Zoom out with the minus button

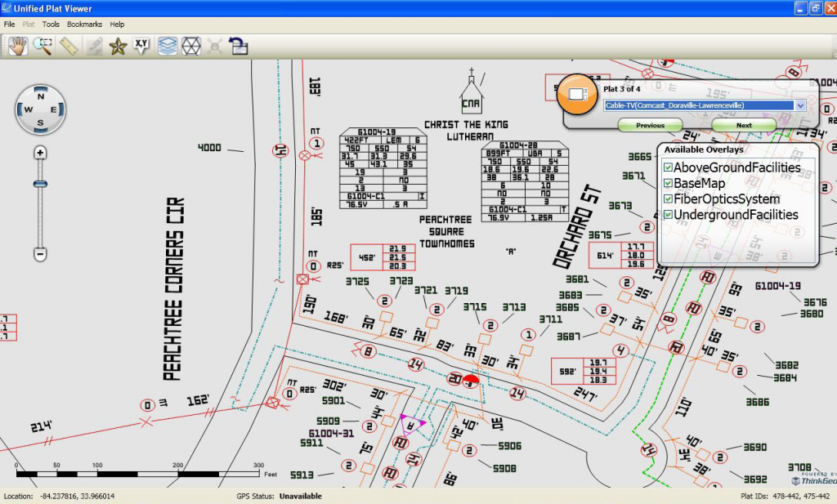[40, 254]
